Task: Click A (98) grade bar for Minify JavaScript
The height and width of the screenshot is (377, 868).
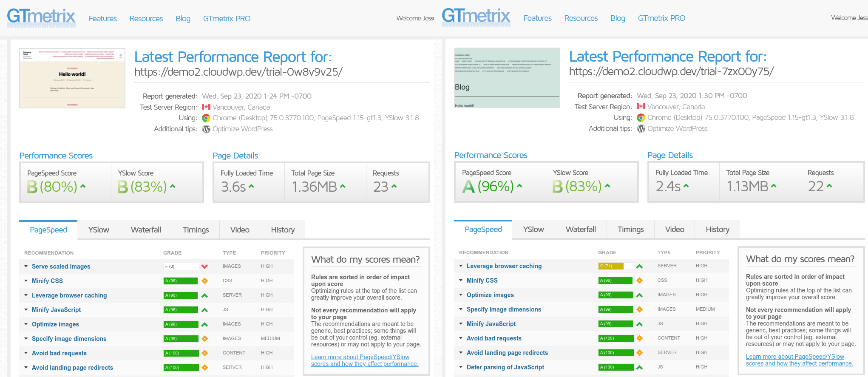Action: [x=181, y=310]
